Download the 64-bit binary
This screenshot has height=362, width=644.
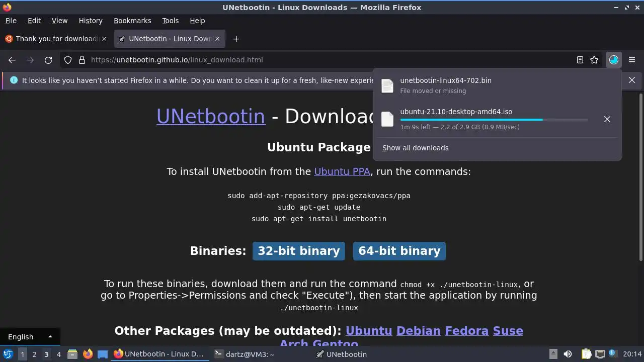tap(399, 251)
